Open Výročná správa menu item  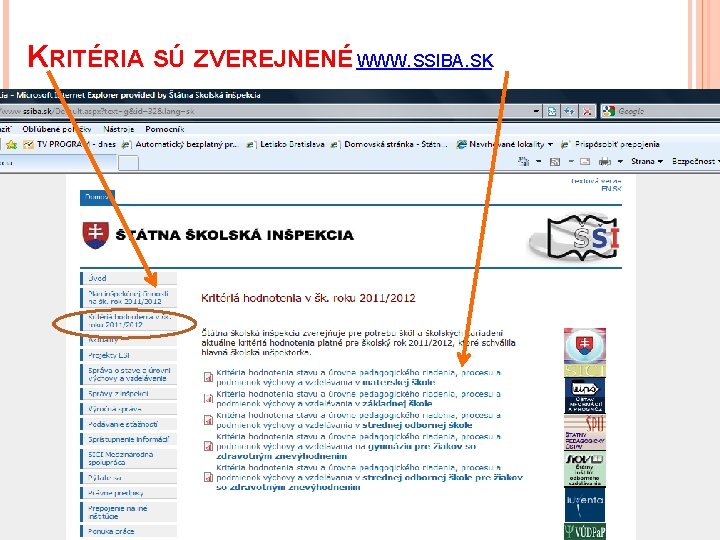click(x=129, y=409)
